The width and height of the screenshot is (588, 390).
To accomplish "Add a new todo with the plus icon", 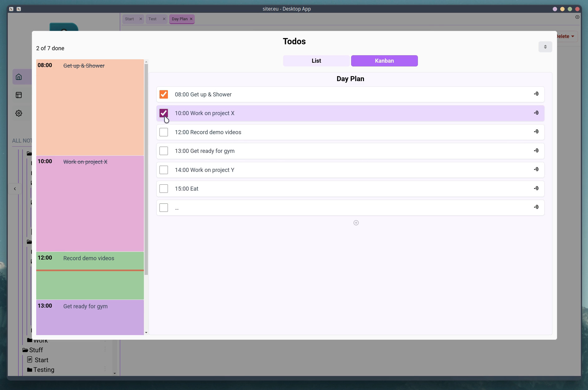I will click(x=356, y=222).
